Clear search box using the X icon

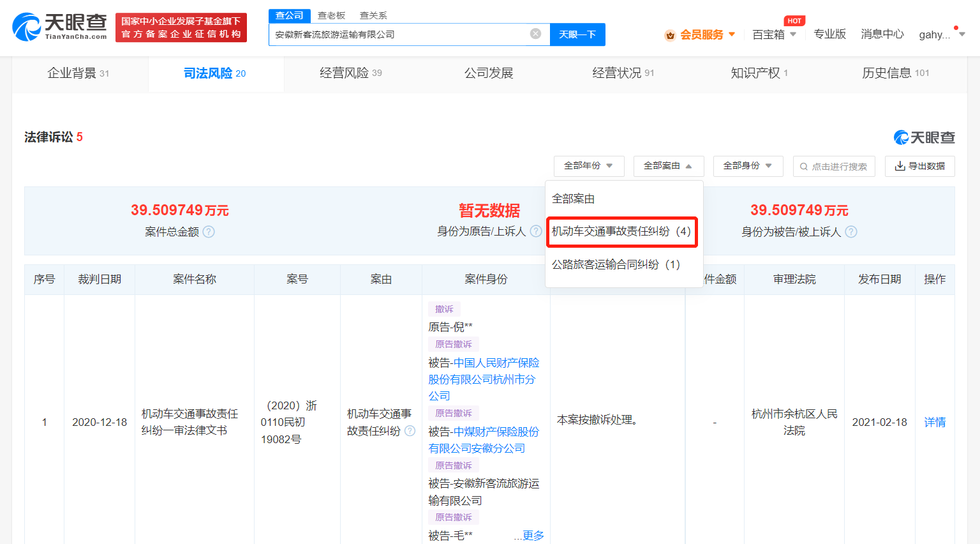pyautogui.click(x=535, y=34)
